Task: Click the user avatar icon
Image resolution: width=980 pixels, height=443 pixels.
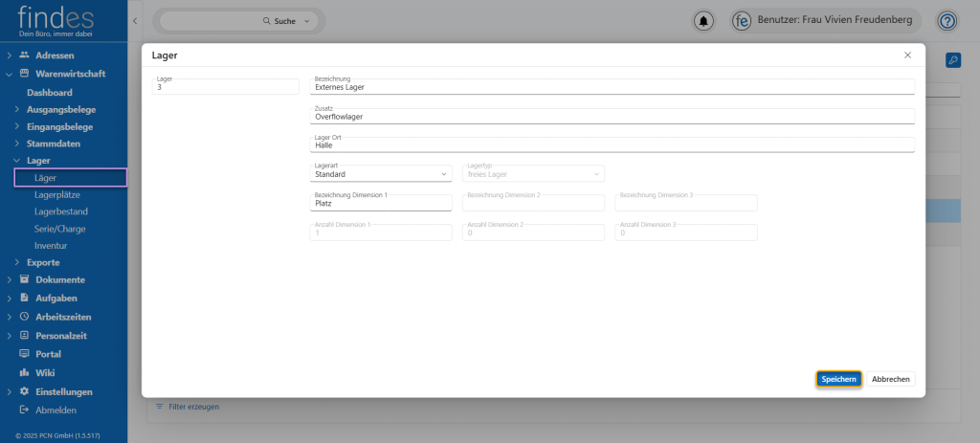Action: pyautogui.click(x=741, y=20)
